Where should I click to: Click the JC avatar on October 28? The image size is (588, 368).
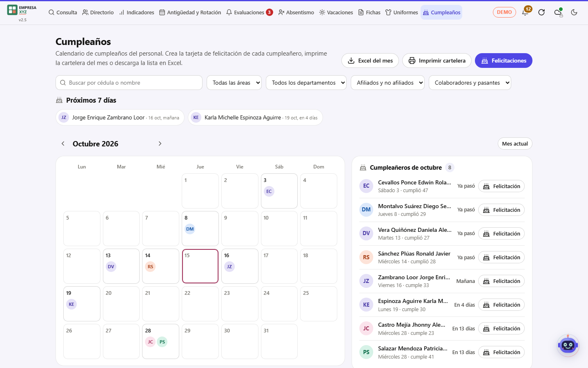150,342
